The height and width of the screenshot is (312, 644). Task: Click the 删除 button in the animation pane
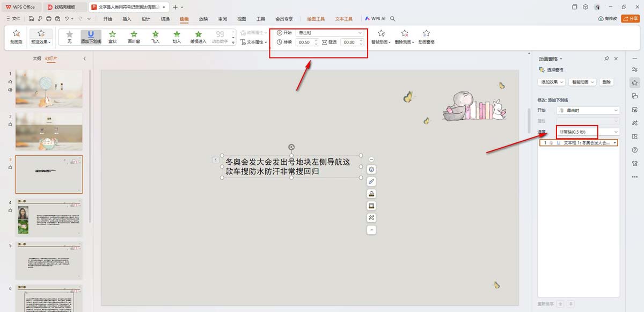click(x=605, y=82)
